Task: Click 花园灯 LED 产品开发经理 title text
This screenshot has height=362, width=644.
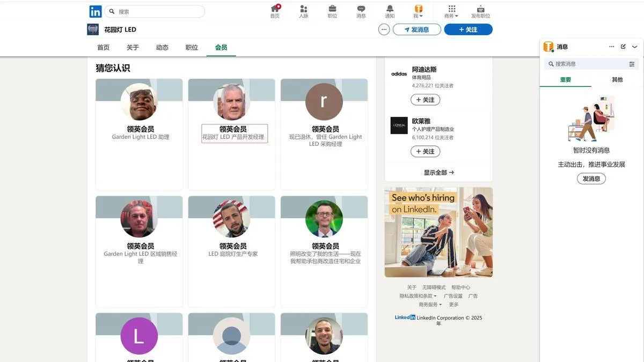Action: pyautogui.click(x=233, y=137)
